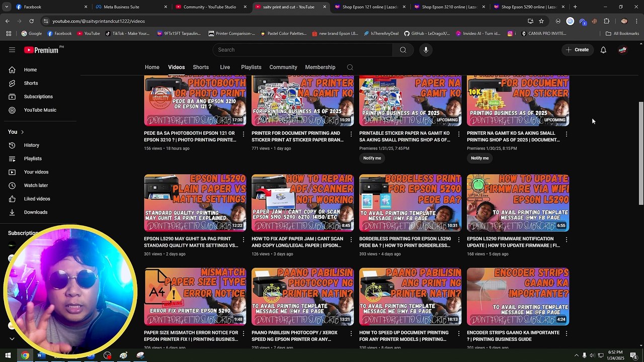Switch to the channel Live tab
The width and height of the screenshot is (644, 362).
click(x=225, y=67)
